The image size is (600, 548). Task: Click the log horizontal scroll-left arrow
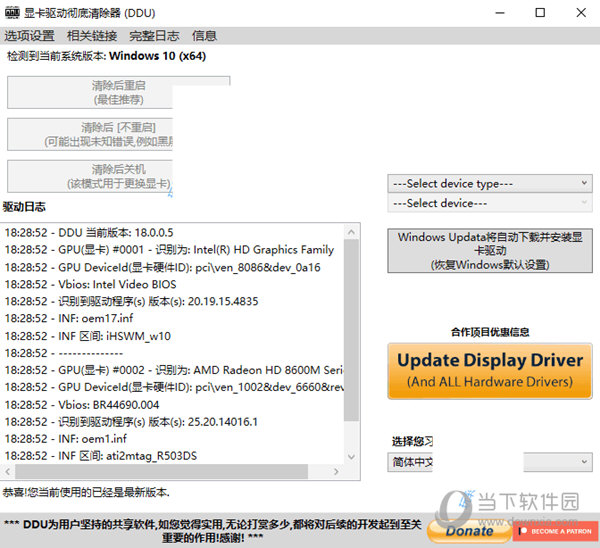[8, 471]
